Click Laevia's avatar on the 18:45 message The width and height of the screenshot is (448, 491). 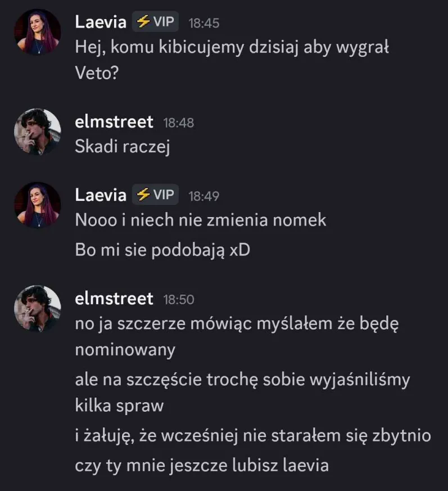click(x=37, y=32)
